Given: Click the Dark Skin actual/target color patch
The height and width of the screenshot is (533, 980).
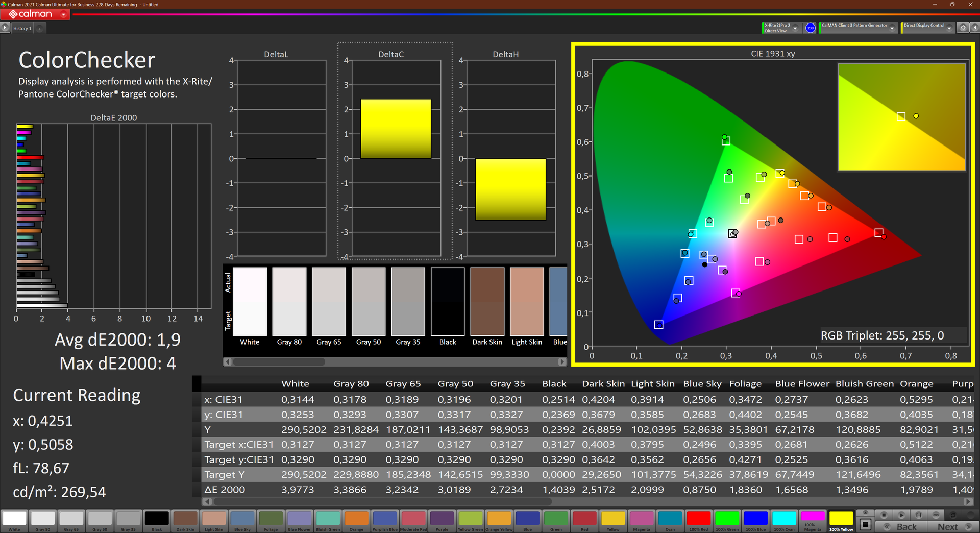Looking at the screenshot, I should [x=487, y=302].
